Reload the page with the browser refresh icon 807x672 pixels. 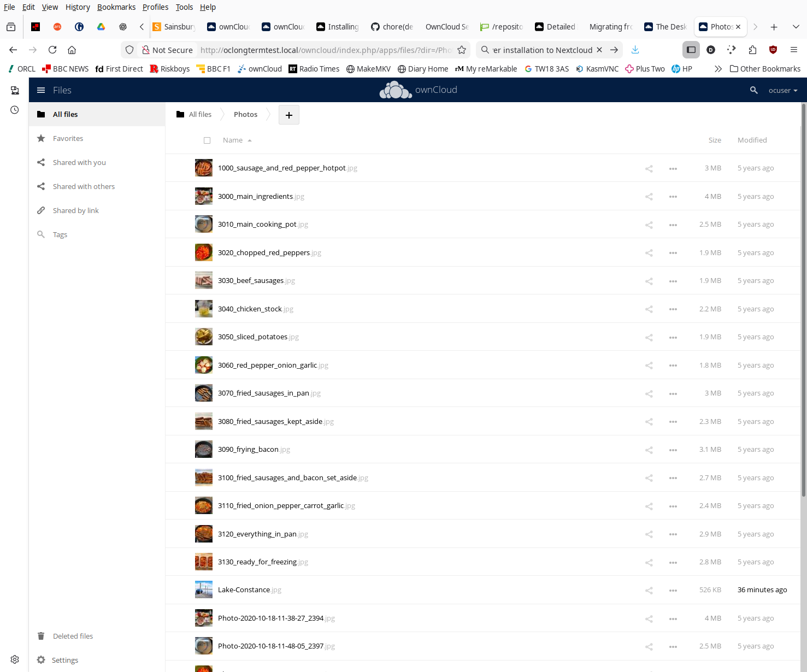(52, 50)
